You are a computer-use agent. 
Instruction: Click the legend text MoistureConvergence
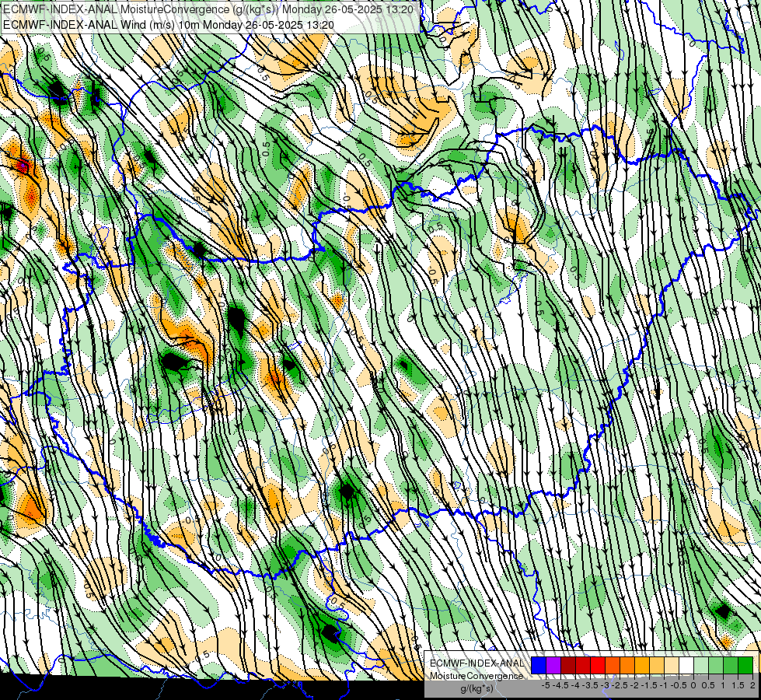476,676
